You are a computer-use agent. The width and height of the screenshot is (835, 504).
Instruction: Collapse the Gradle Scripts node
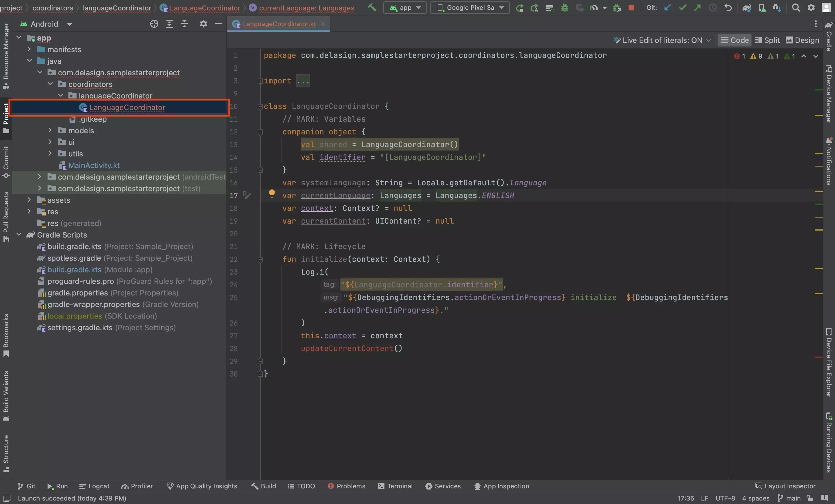click(19, 235)
